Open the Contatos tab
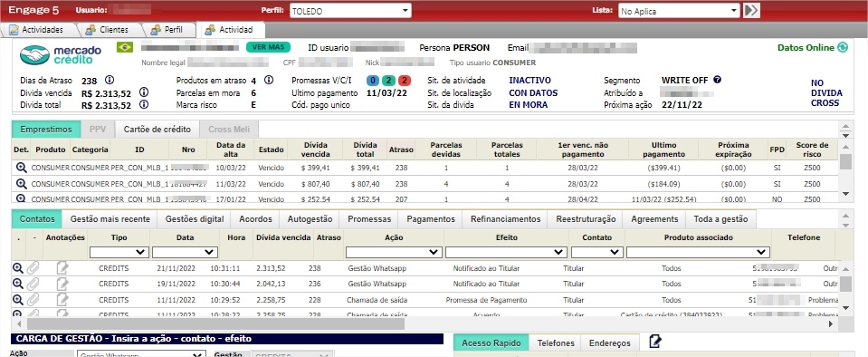Screen dimensions: 868x357 tap(36, 219)
